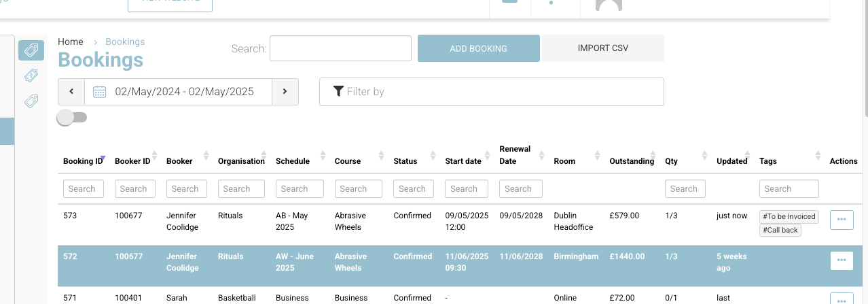Go to next date range arrow

click(x=285, y=92)
